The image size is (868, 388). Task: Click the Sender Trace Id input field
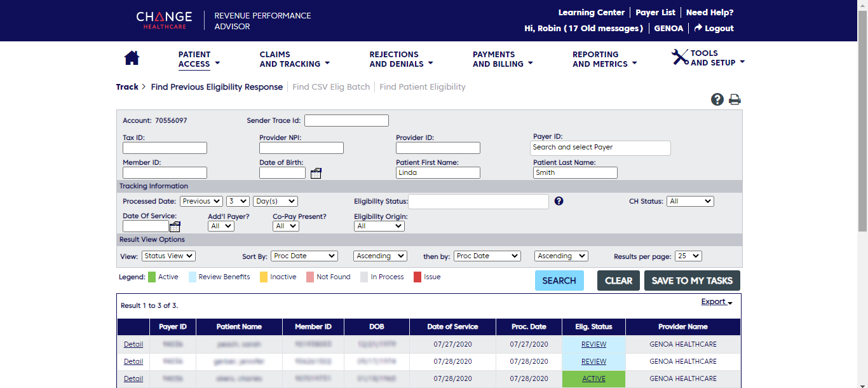[346, 120]
